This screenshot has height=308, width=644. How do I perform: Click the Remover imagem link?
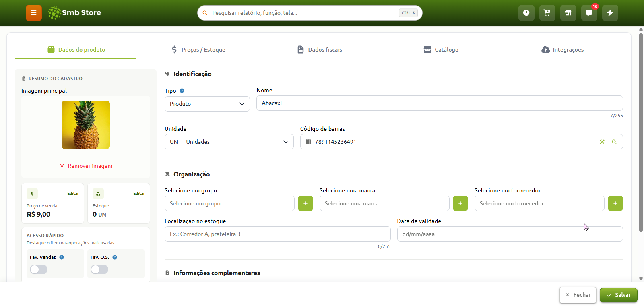pos(86,166)
